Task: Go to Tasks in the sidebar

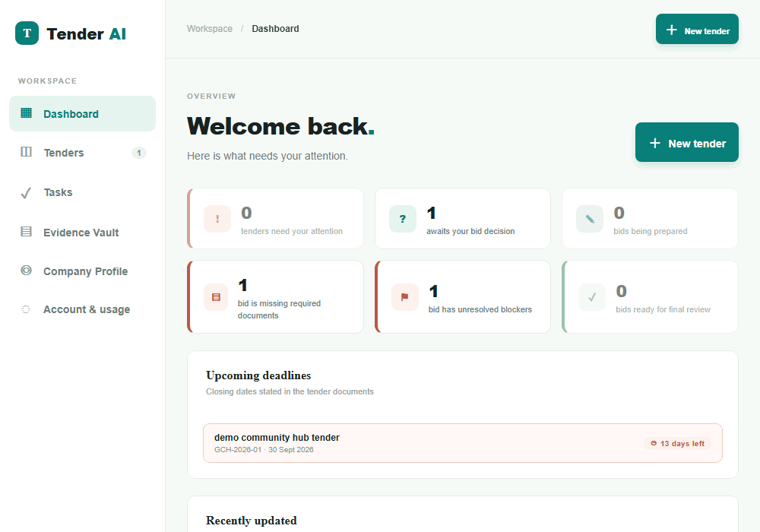Action: pos(82,192)
